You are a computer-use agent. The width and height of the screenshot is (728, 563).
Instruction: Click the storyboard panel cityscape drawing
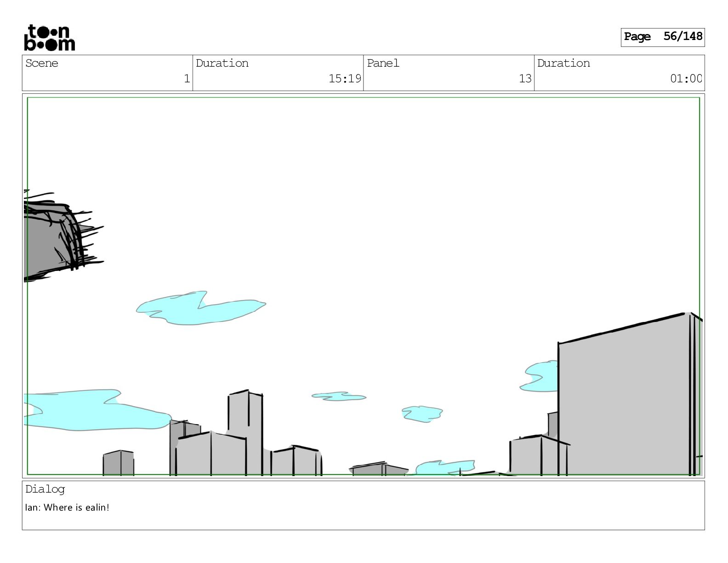point(363,286)
